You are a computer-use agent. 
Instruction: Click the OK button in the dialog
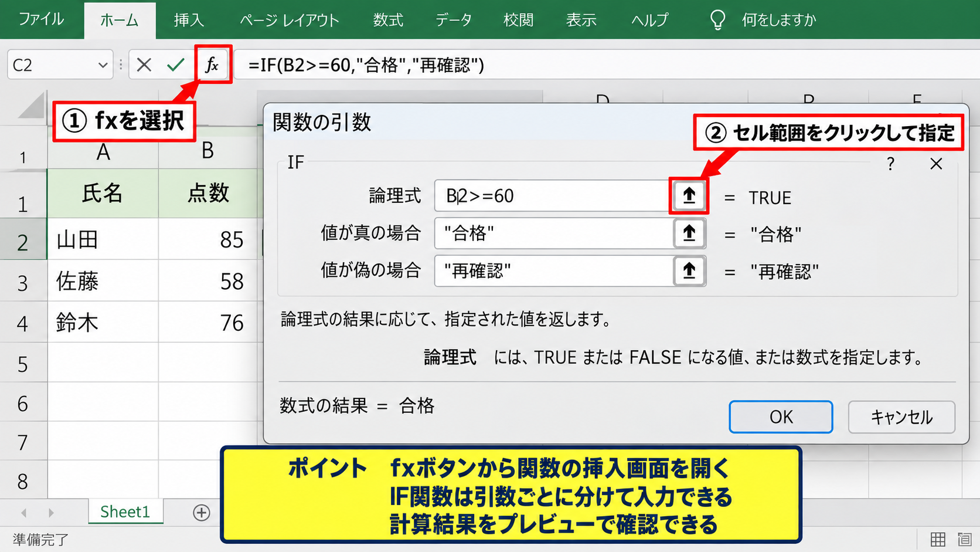(781, 417)
